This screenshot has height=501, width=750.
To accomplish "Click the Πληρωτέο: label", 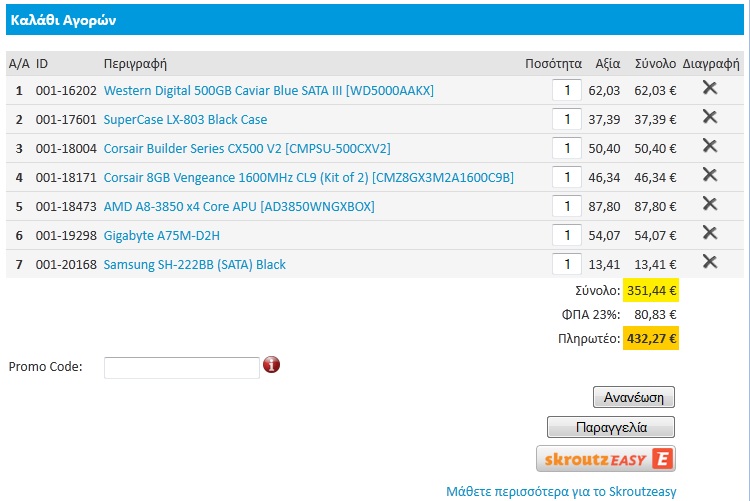I will coord(589,339).
